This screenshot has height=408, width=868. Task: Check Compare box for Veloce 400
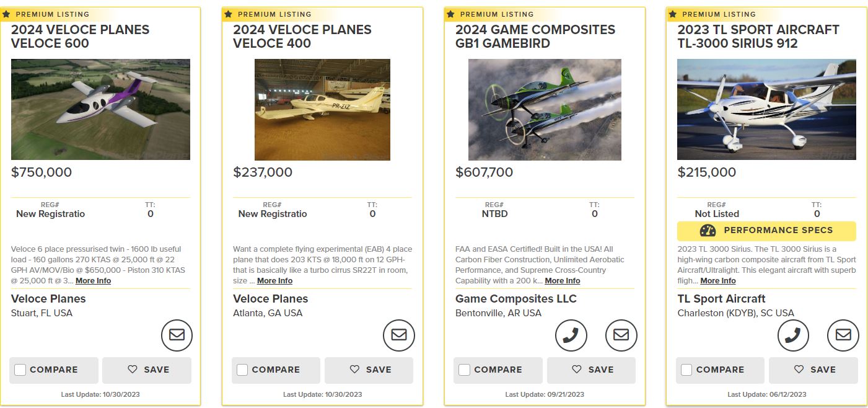pos(242,370)
